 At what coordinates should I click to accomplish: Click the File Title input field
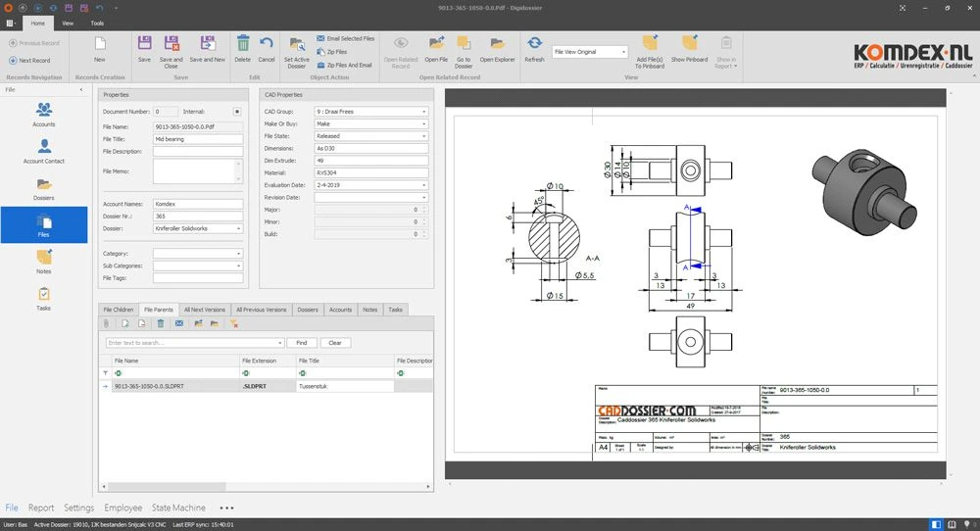click(x=198, y=139)
